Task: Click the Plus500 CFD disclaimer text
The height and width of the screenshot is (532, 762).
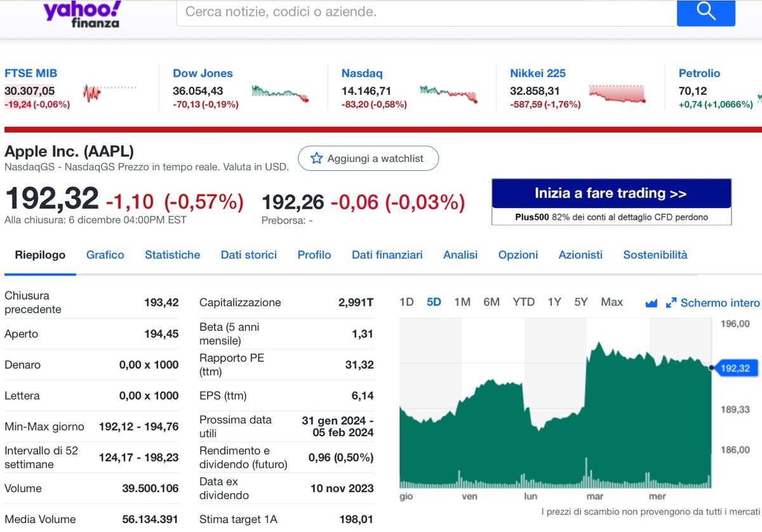Action: (x=612, y=217)
